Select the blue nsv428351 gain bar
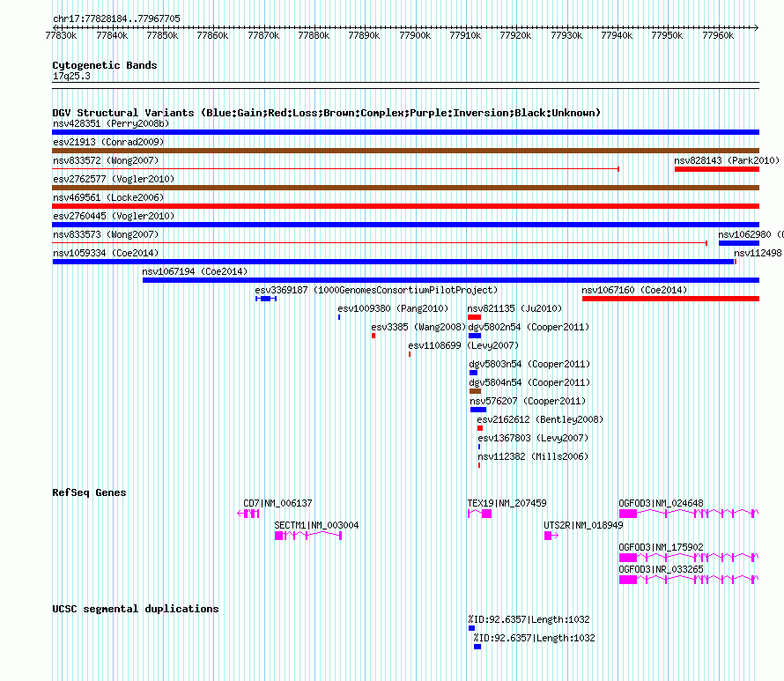 [405, 132]
